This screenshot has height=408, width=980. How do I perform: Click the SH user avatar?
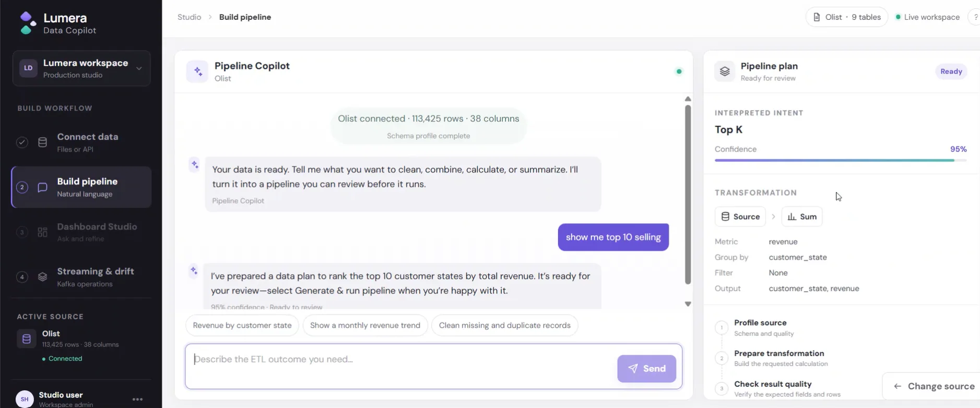(x=25, y=399)
